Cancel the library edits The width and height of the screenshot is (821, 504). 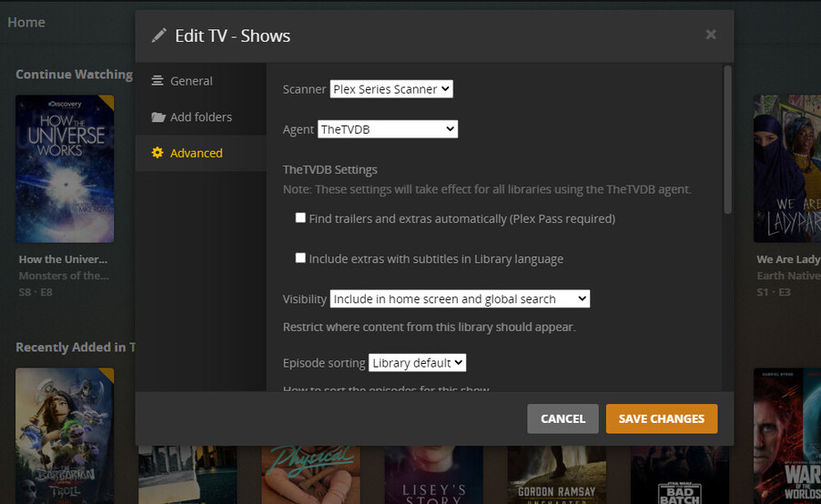[x=563, y=418]
